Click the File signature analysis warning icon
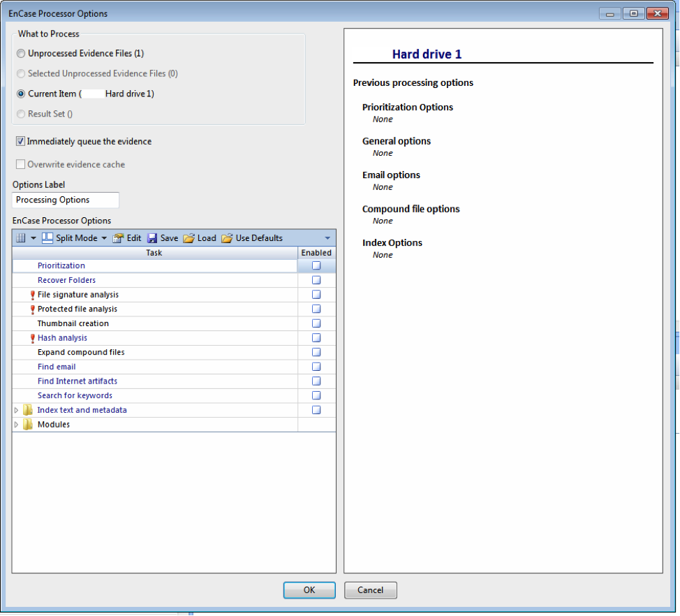Image resolution: width=680 pixels, height=616 pixels. tap(32, 295)
